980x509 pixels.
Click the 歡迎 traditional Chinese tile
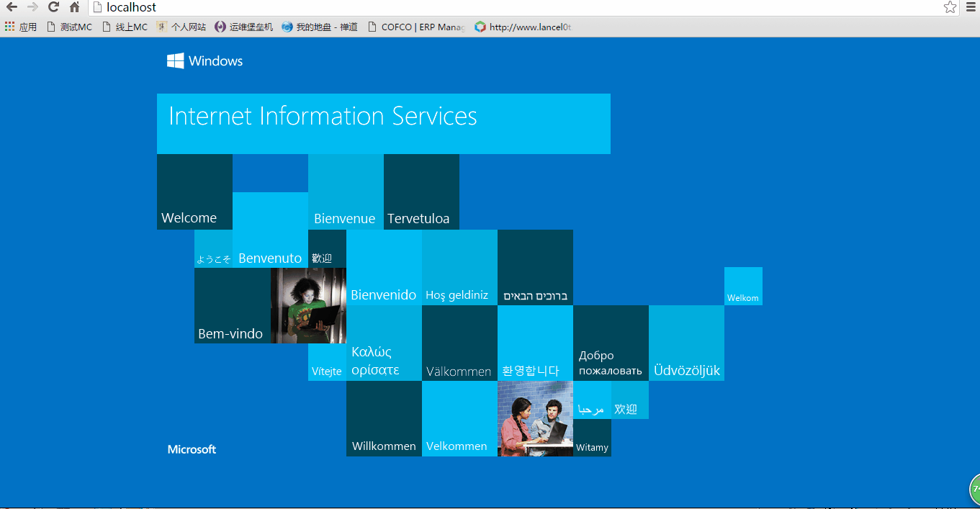[327, 248]
